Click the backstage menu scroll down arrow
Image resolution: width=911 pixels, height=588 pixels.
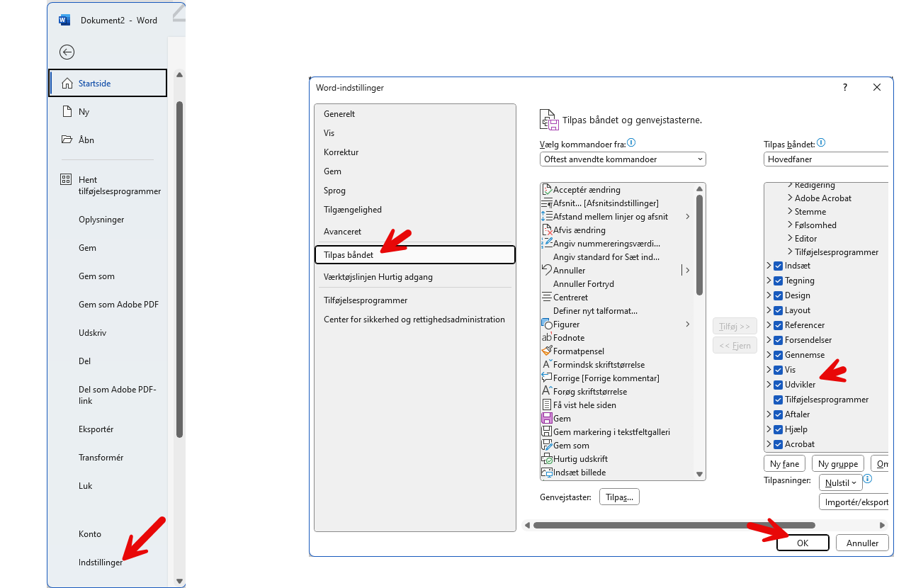(179, 580)
